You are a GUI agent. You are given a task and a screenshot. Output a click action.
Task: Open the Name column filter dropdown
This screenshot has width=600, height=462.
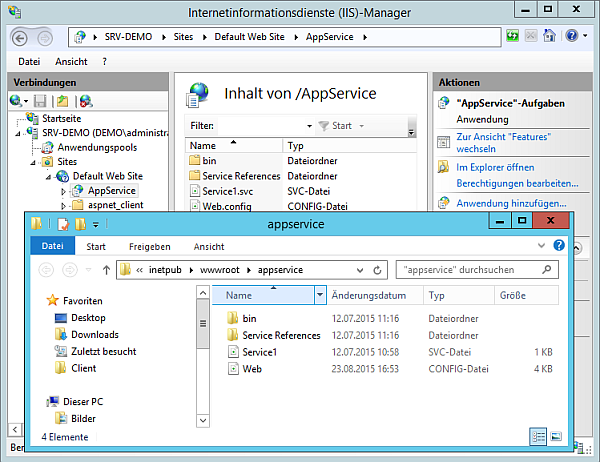pyautogui.click(x=320, y=295)
